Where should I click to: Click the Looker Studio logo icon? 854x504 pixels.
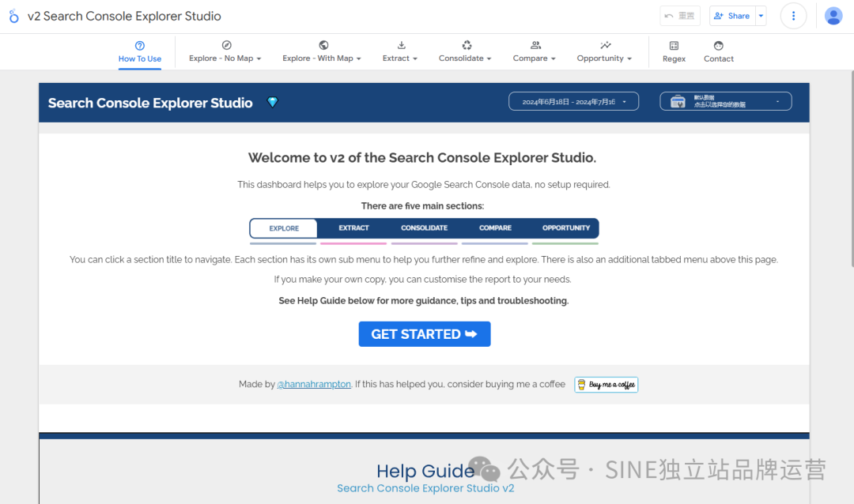click(13, 17)
